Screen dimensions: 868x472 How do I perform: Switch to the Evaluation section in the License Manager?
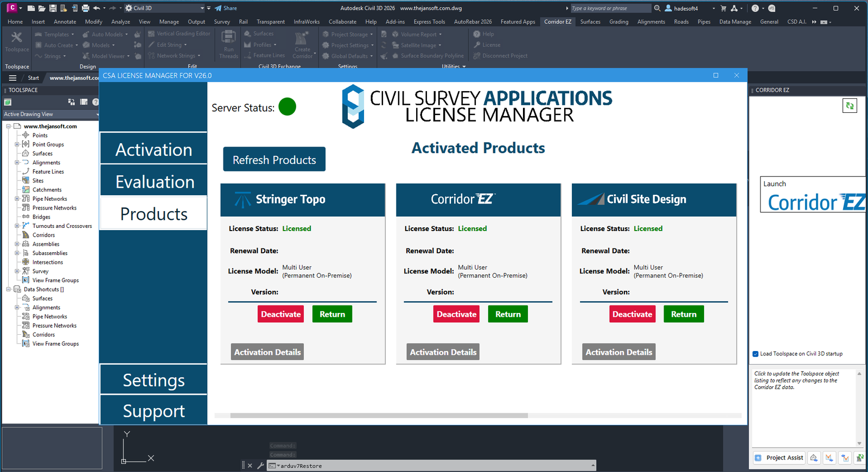pos(154,181)
